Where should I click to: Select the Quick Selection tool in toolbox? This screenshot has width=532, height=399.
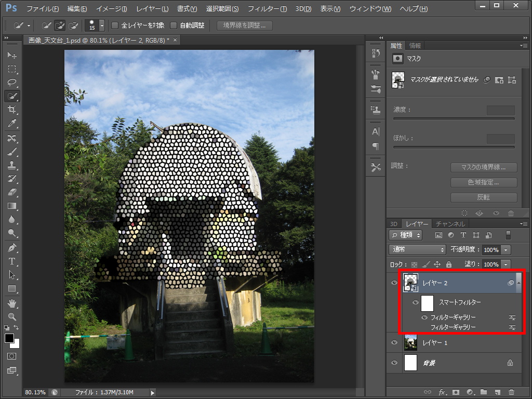click(x=12, y=96)
